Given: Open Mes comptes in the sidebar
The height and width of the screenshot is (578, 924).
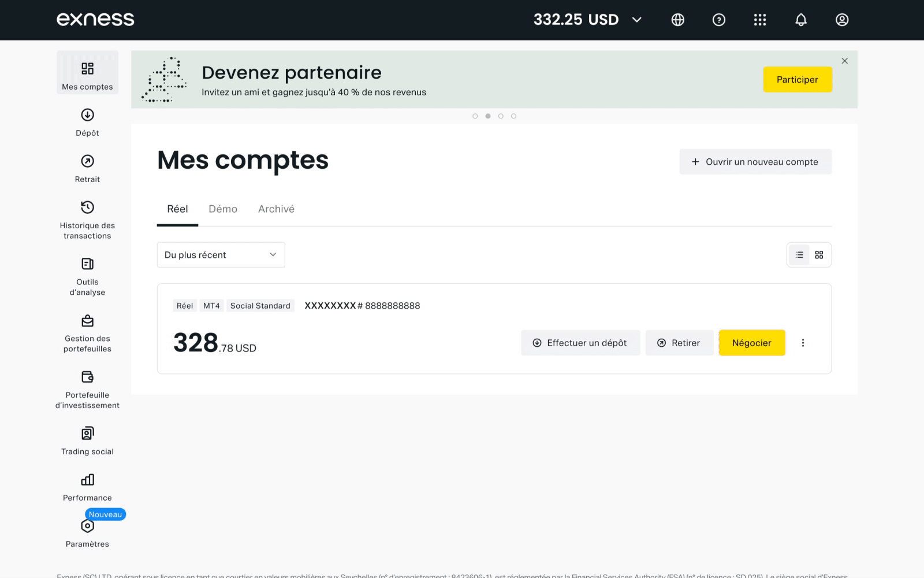Looking at the screenshot, I should [x=87, y=73].
